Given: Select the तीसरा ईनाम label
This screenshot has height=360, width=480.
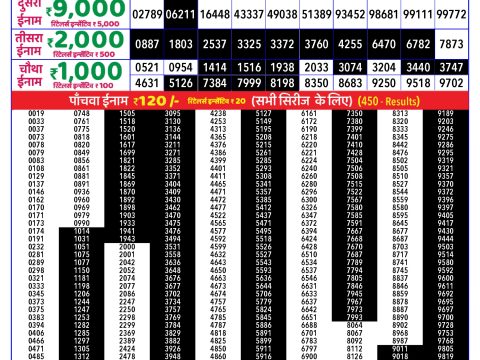Looking at the screenshot, I should point(29,44).
